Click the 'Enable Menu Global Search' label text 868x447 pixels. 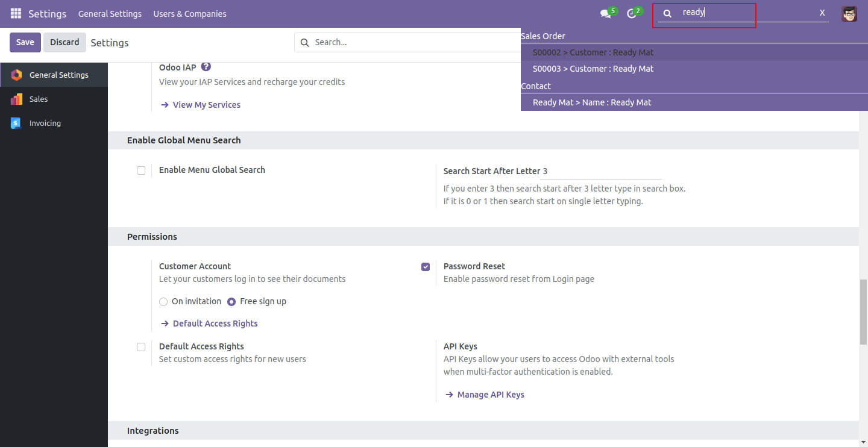click(x=212, y=170)
